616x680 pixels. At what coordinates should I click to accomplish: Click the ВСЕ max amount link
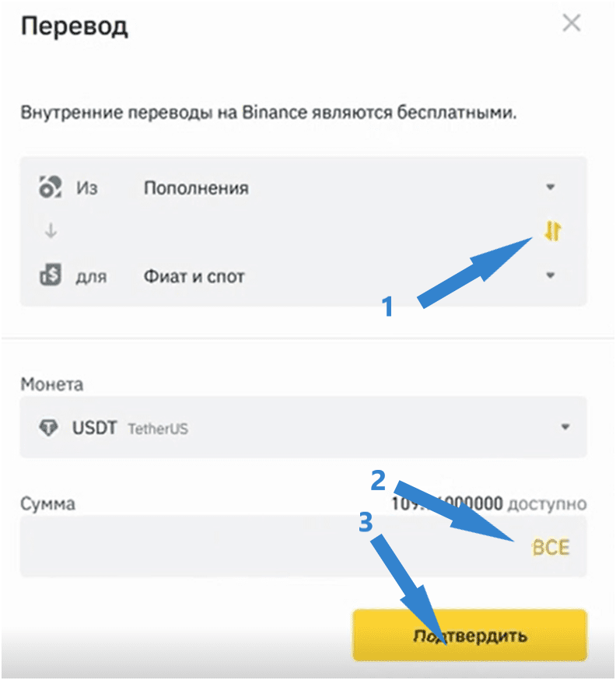(x=551, y=547)
